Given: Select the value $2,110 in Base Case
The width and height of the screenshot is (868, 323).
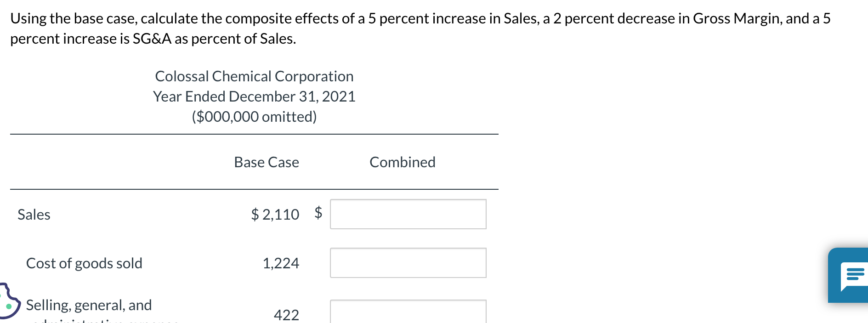Looking at the screenshot, I should 275,213.
